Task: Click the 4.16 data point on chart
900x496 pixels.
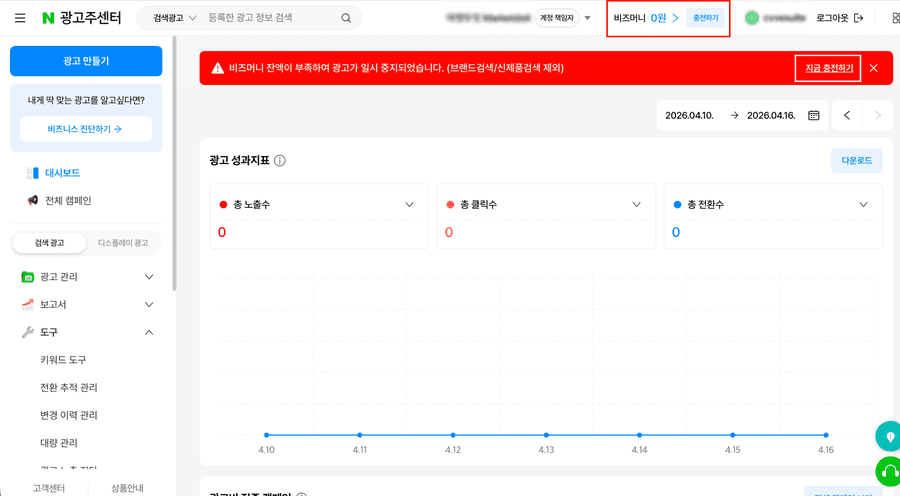Action: click(x=826, y=435)
